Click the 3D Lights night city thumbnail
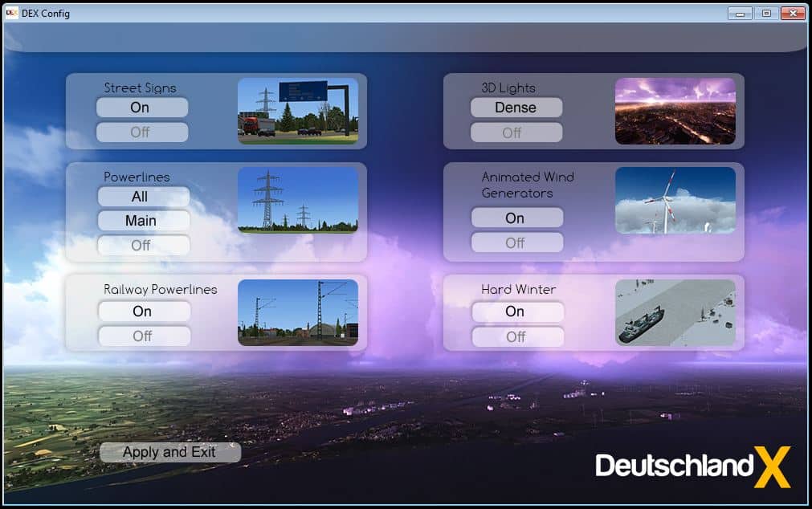The height and width of the screenshot is (509, 812). point(675,111)
